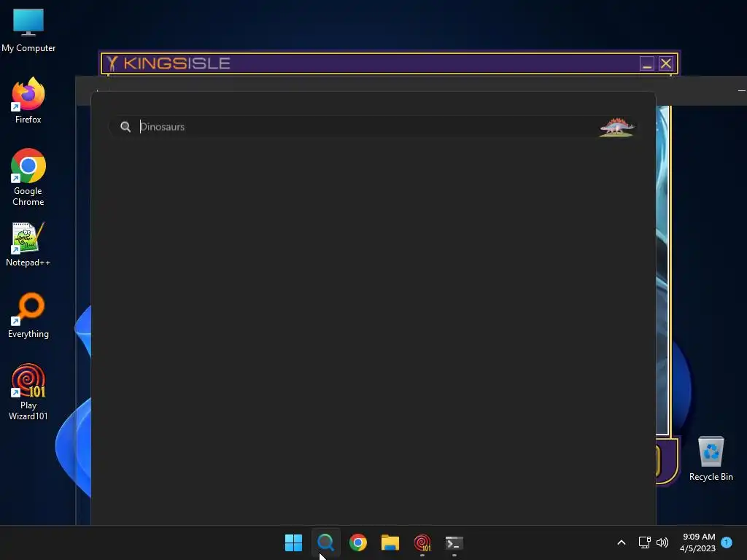Click the volume speaker tray icon
The width and height of the screenshot is (747, 560).
(662, 542)
